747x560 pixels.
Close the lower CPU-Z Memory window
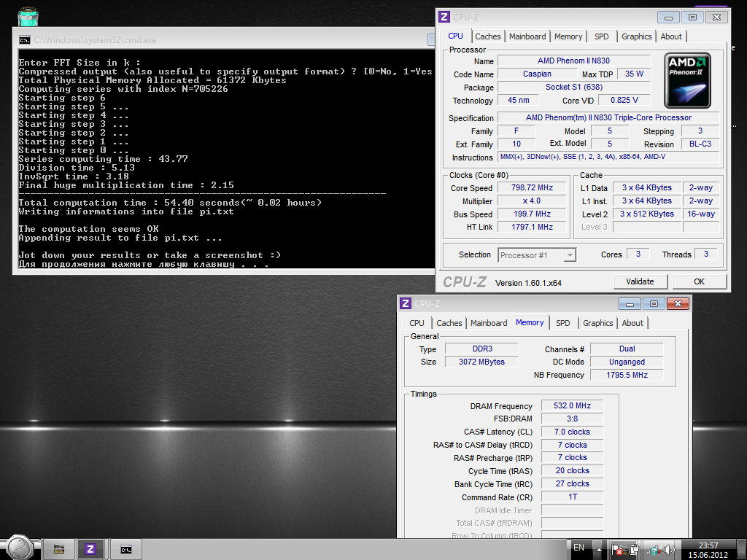tap(678, 304)
